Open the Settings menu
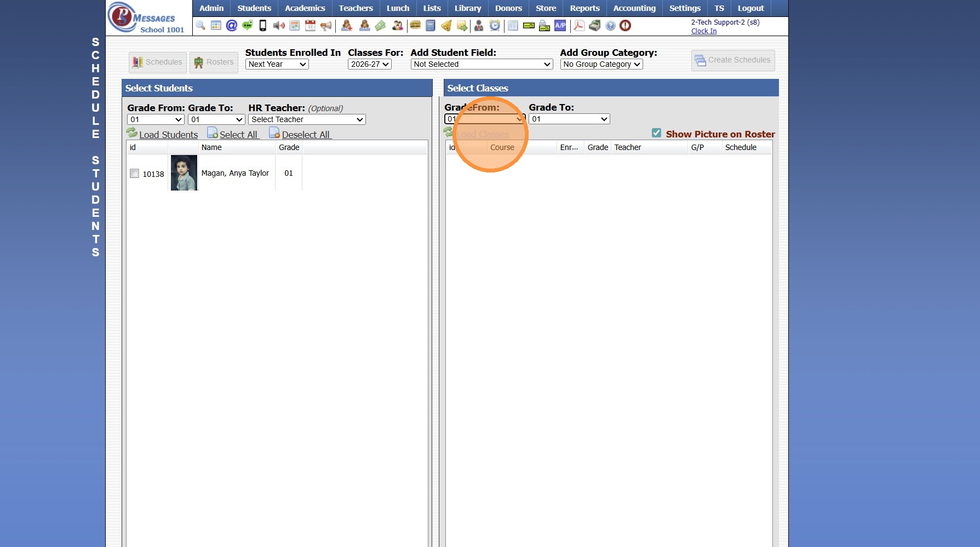 [x=685, y=8]
